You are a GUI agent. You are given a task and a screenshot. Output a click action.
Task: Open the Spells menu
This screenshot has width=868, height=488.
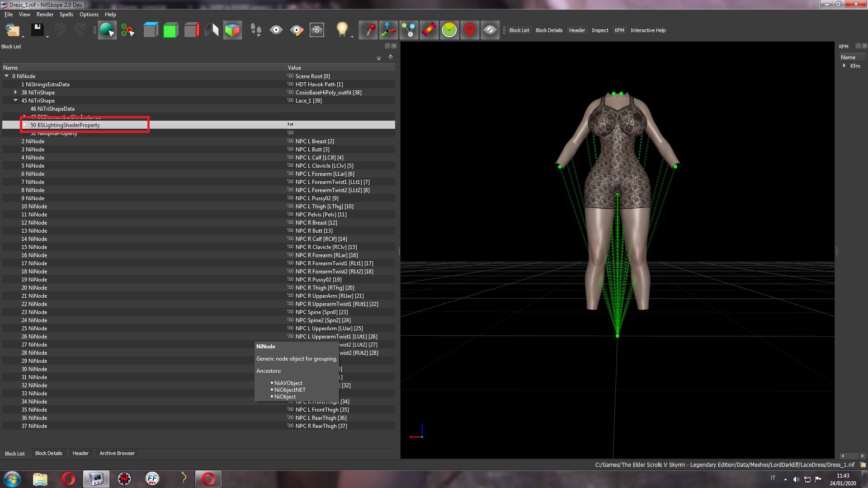(66, 14)
